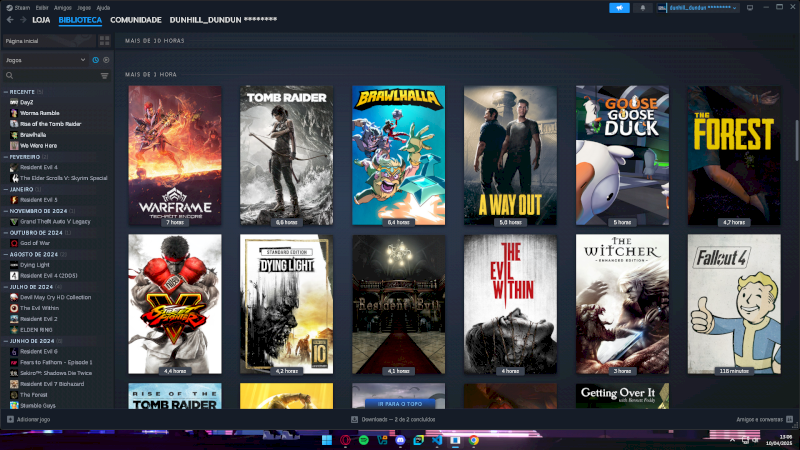Switch to grid collections view icon
The image size is (800, 450).
click(x=105, y=41)
